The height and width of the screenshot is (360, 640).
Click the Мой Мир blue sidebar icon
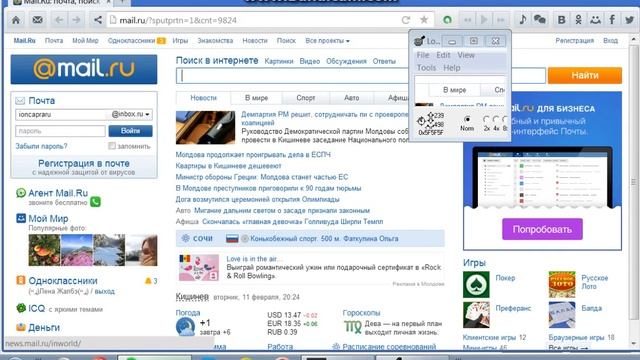[21, 218]
